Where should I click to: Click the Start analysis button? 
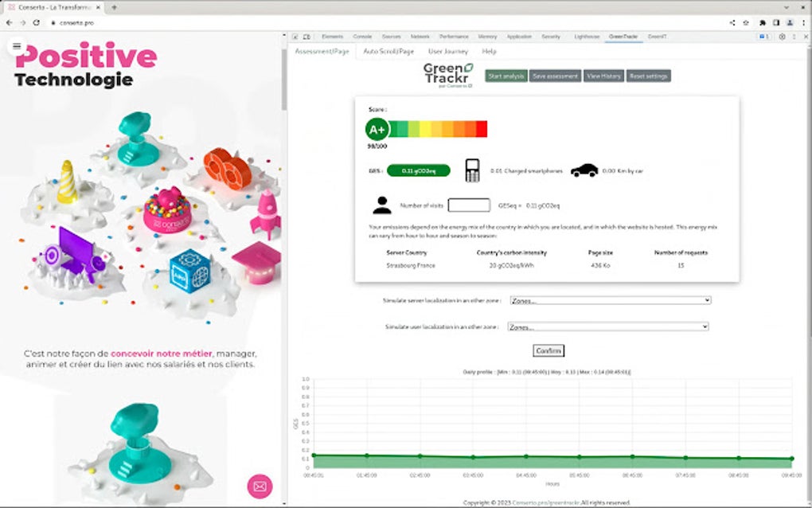click(x=506, y=76)
